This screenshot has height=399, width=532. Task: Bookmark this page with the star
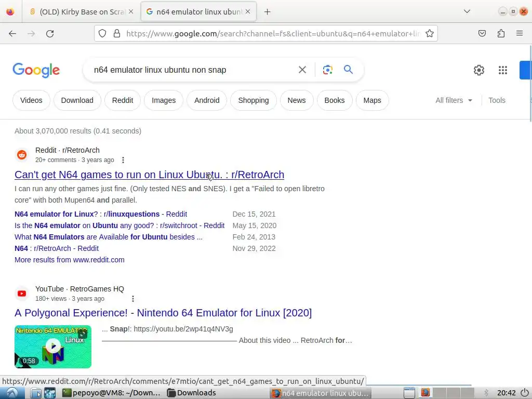coord(430,33)
